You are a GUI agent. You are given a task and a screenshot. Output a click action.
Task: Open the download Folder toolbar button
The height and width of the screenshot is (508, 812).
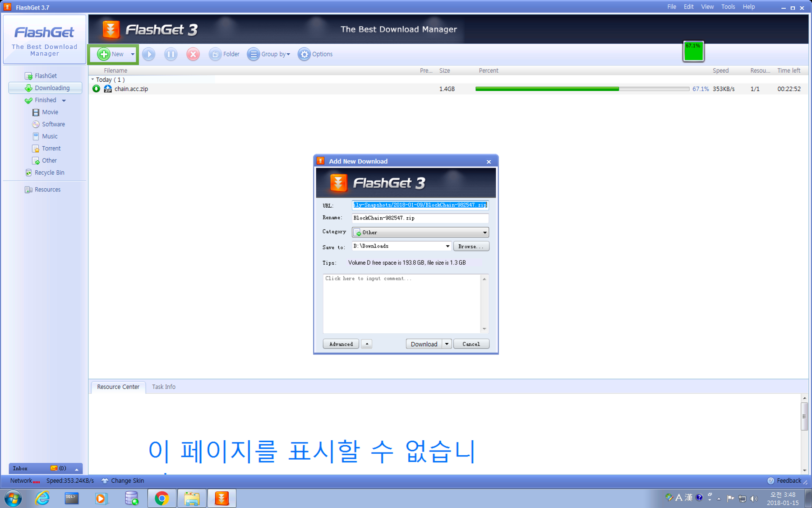coord(224,54)
